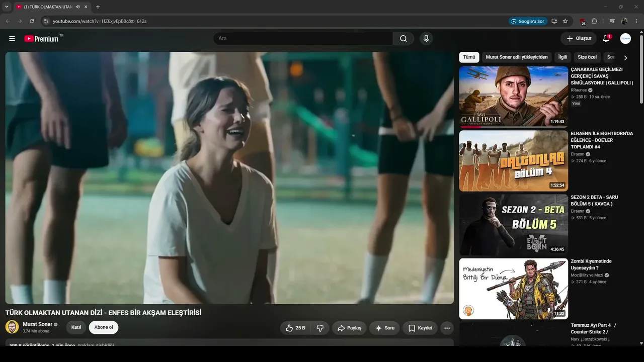
Task: Show more filter chips with right chevron
Action: [x=625, y=58]
